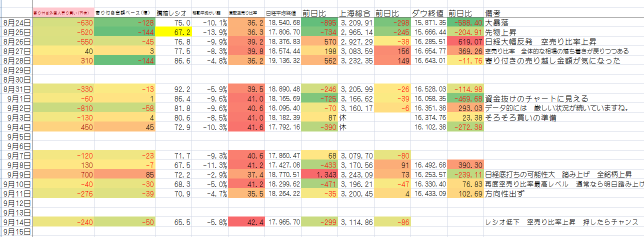Click the ダウ終値 column header cell
This screenshot has height=237, width=644.
coord(428,12)
